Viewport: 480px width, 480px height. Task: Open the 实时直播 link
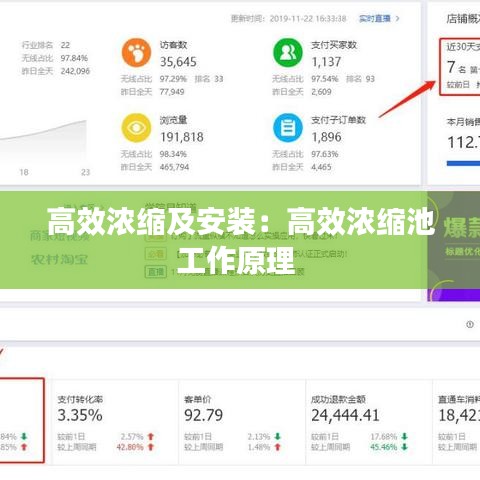point(375,19)
